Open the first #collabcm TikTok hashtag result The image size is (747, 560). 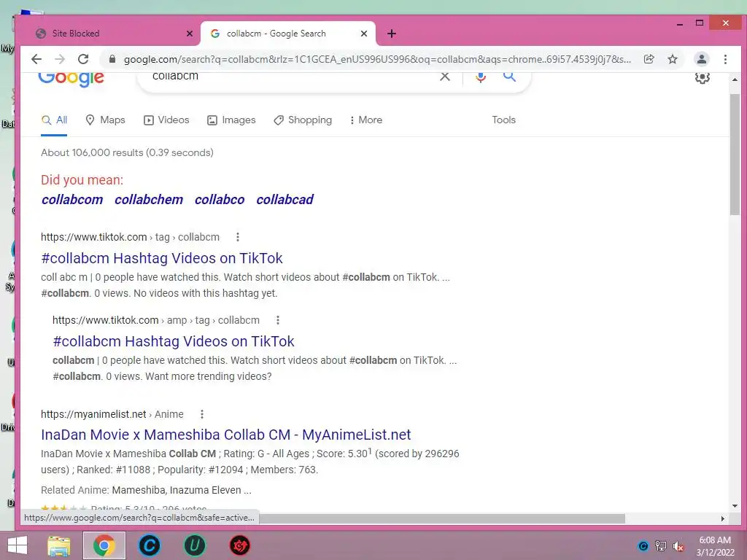click(162, 258)
